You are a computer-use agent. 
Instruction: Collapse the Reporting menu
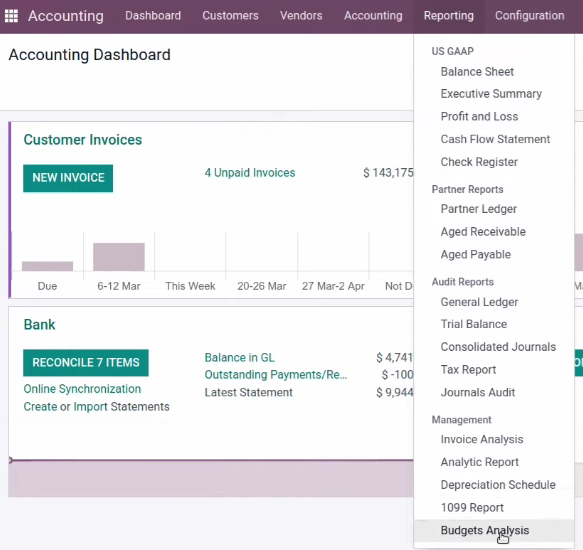click(448, 16)
